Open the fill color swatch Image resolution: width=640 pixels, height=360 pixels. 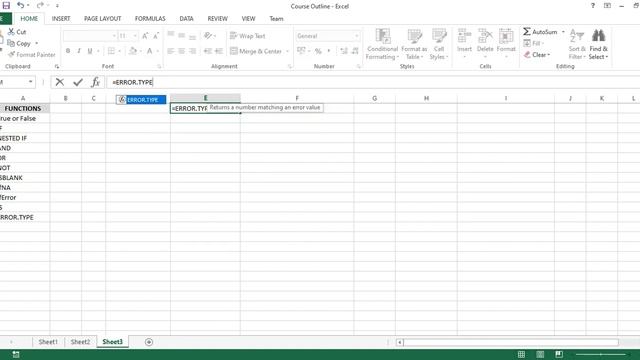pyautogui.click(x=132, y=51)
